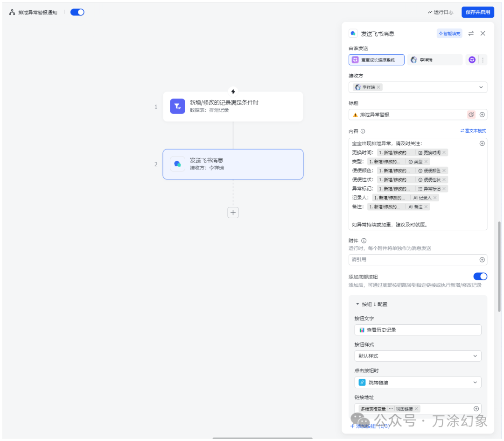Click the horizontal scrollbar at the bottom
This screenshot has height=441, width=504.
click(262, 438)
